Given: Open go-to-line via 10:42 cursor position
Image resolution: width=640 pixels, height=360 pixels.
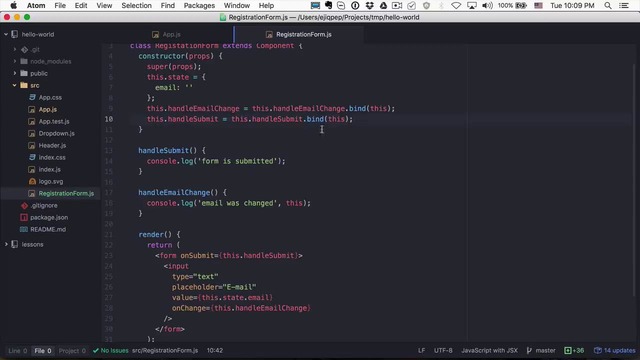Looking at the screenshot, I should pos(215,351).
